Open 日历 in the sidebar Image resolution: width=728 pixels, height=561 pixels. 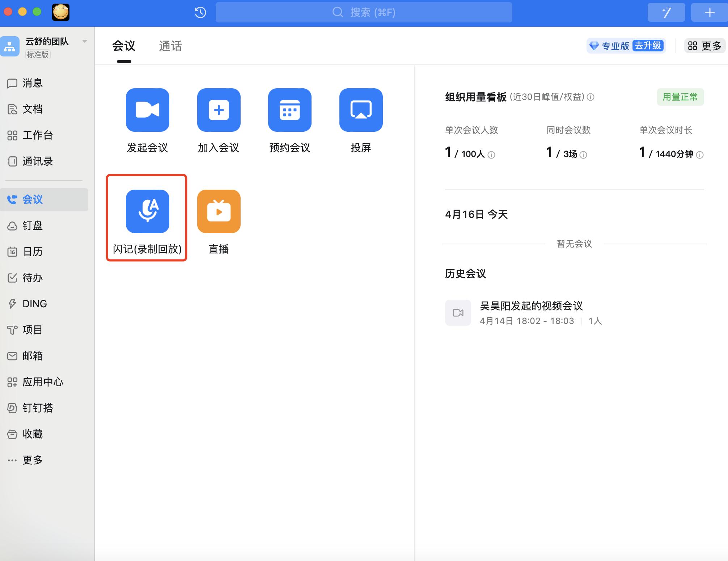point(44,252)
